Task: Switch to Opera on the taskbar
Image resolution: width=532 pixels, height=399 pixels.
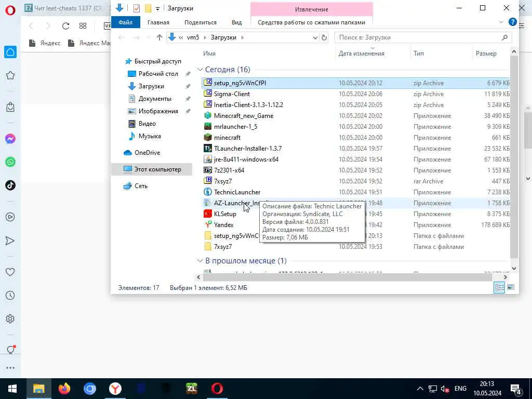Action: [217, 389]
